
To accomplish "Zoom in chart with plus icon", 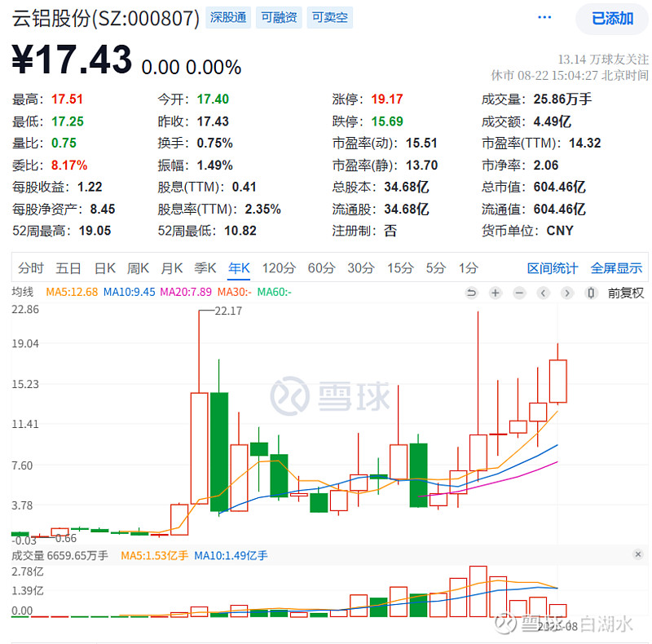I will (495, 293).
